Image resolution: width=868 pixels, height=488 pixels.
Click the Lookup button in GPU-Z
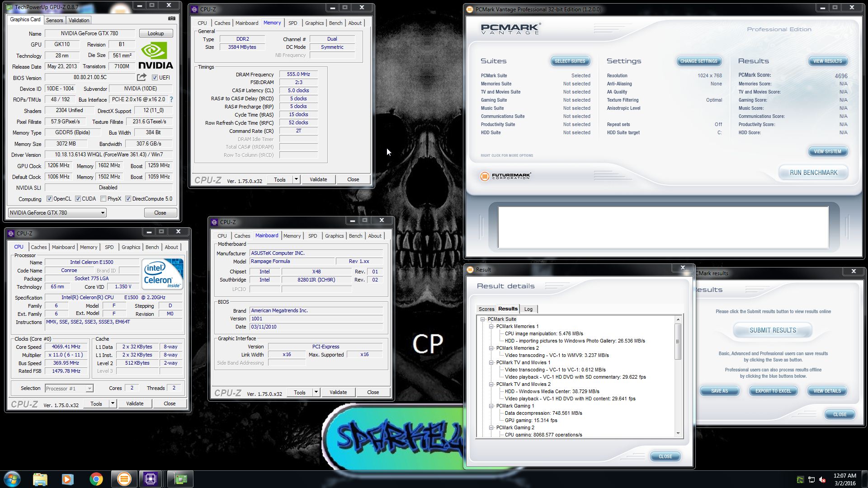click(x=156, y=33)
